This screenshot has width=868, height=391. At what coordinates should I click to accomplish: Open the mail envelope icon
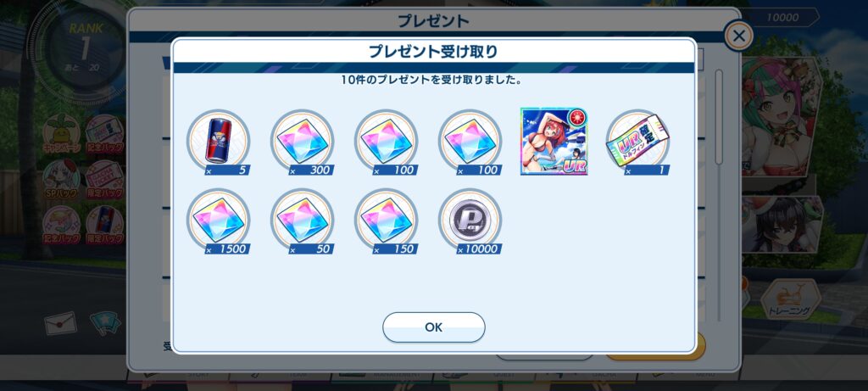[x=60, y=323]
